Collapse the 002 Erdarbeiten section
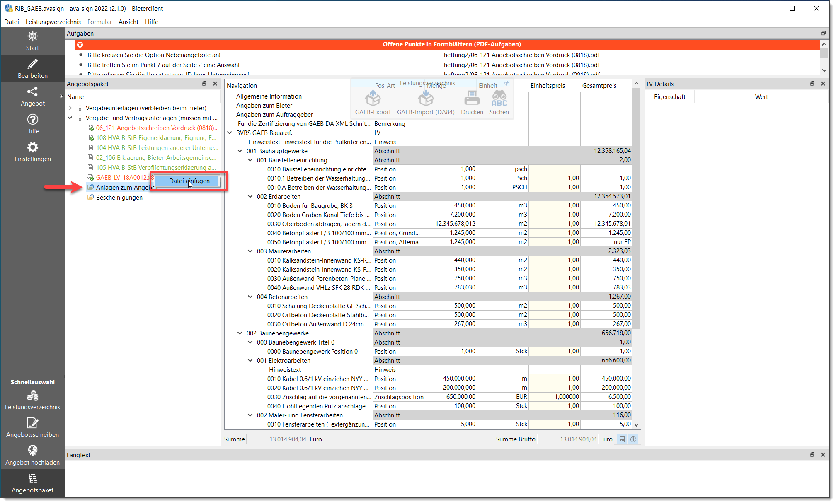The image size is (836, 504). pyautogui.click(x=250, y=197)
